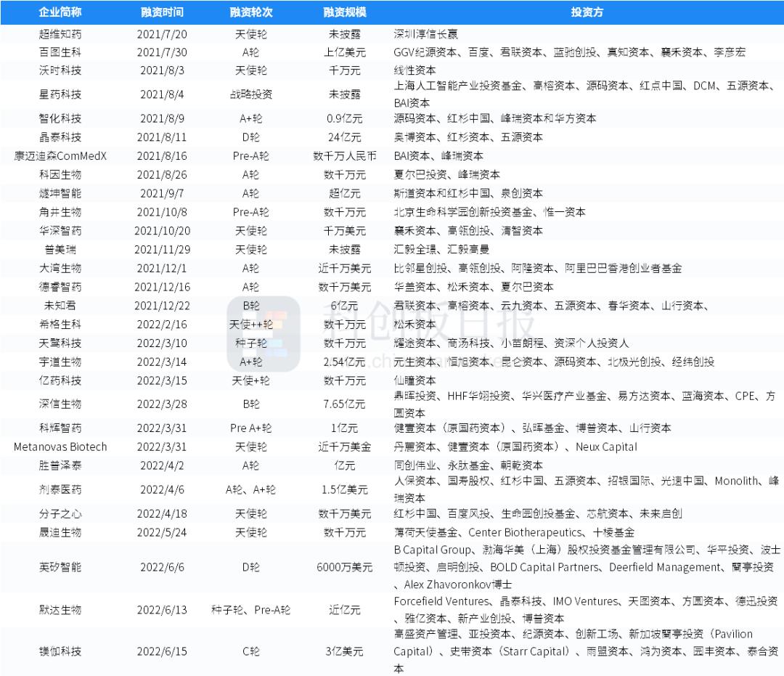Click the funding amount 0.9亿元
Screen dimensions: 784x676
(x=345, y=118)
